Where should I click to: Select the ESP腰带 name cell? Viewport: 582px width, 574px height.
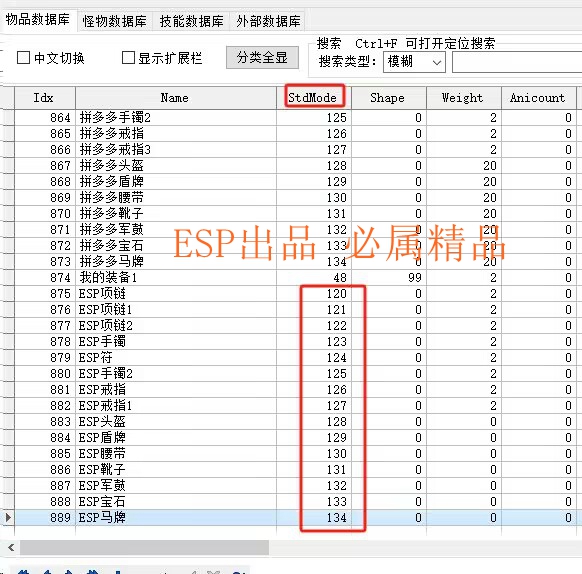click(176, 453)
